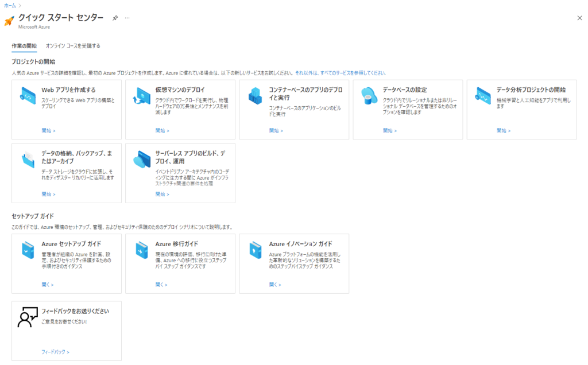Select the Azure イノベーション ガイド card title
Screen dimensions: 588x365
[300, 244]
